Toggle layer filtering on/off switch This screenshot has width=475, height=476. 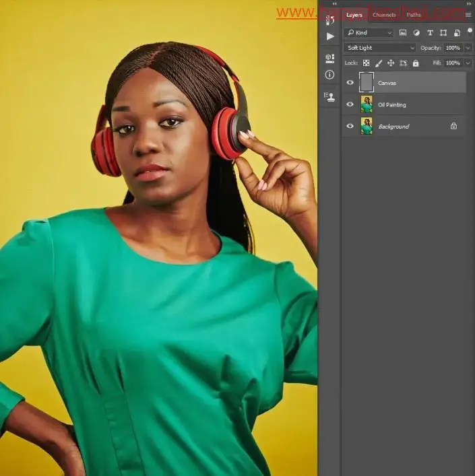pos(470,31)
